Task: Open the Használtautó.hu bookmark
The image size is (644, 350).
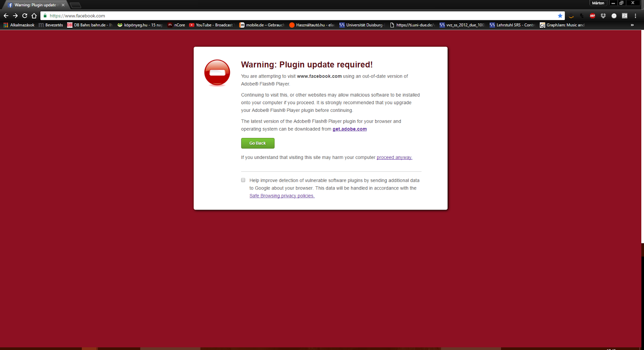Action: 312,25
